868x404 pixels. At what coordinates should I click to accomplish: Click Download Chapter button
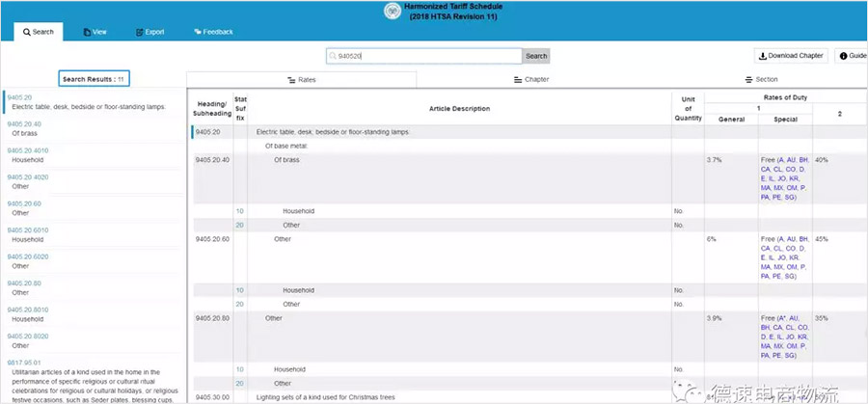click(790, 56)
